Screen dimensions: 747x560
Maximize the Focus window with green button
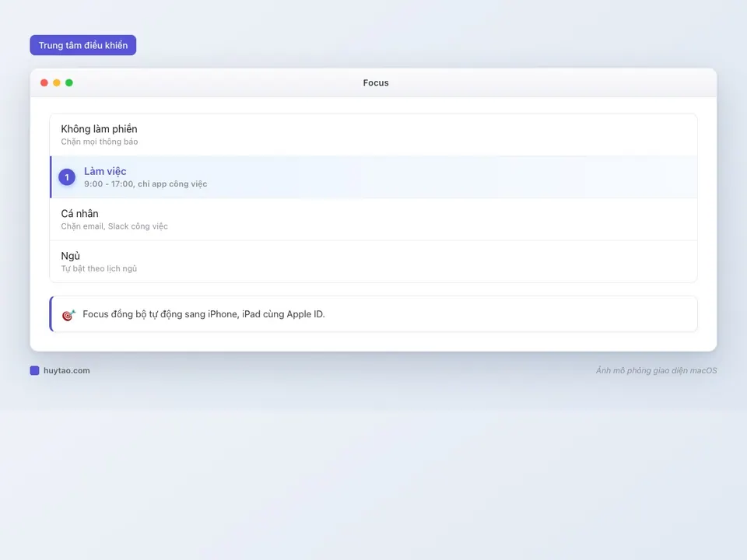click(x=69, y=83)
